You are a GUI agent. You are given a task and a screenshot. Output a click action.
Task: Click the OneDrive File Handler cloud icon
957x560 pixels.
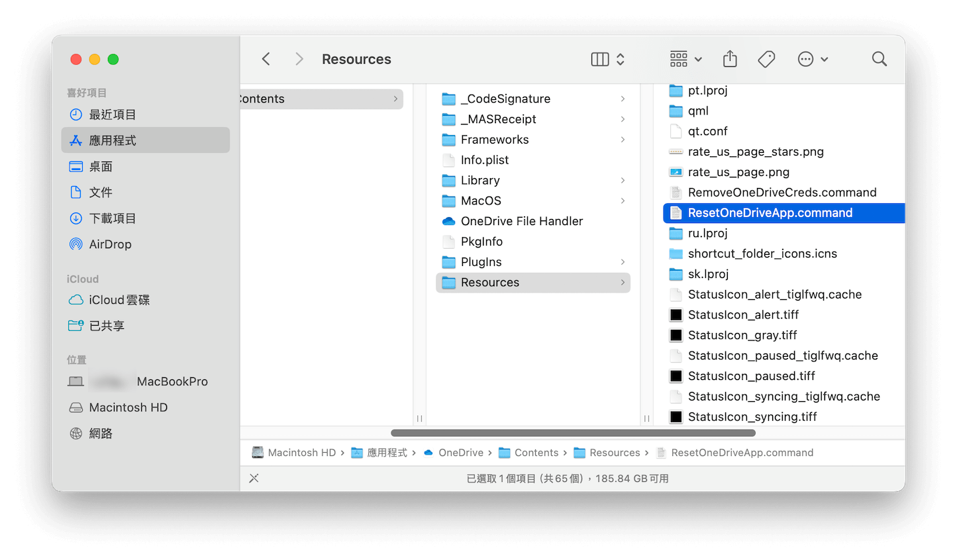click(x=449, y=221)
